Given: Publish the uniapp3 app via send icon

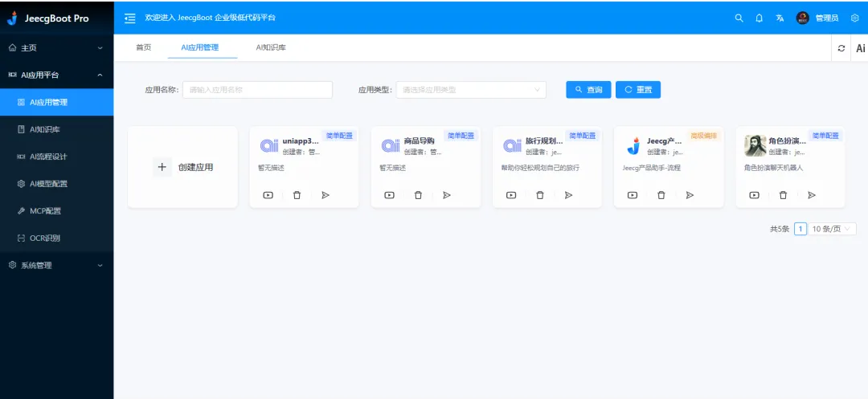Looking at the screenshot, I should pyautogui.click(x=325, y=195).
